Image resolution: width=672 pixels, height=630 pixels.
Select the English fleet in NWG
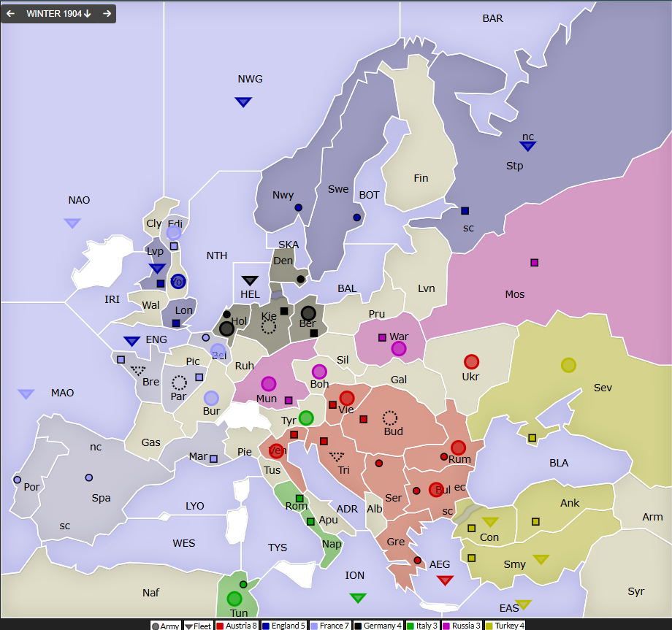(x=243, y=101)
